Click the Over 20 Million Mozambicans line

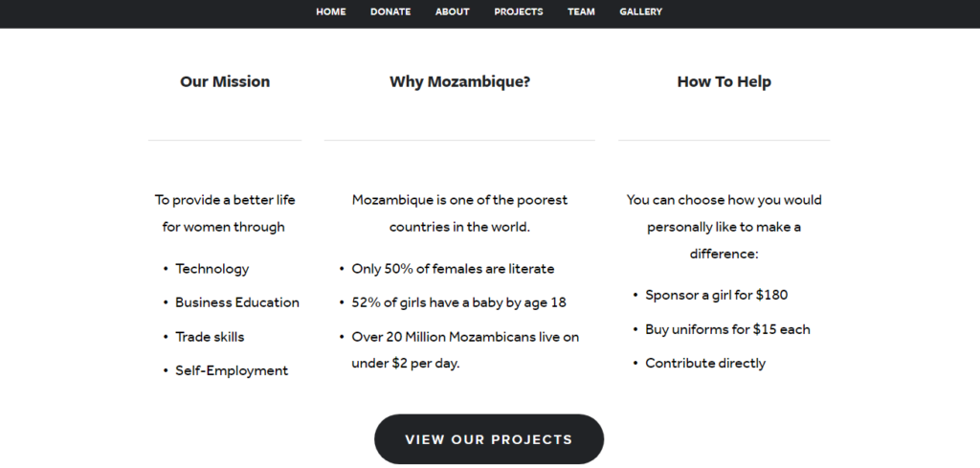coord(466,337)
